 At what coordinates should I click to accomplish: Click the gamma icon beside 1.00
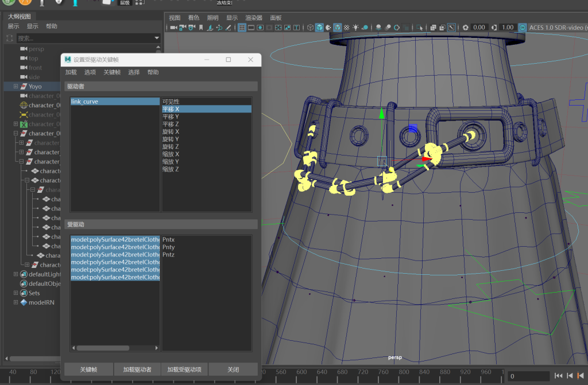click(x=494, y=28)
